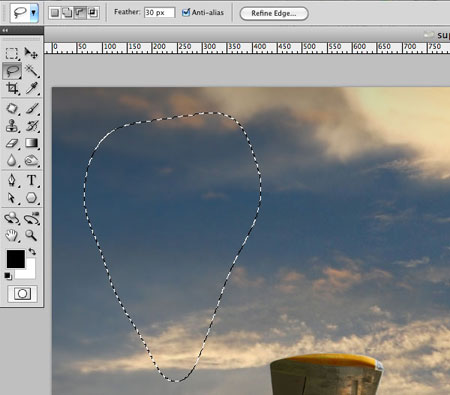
Task: Select the Move tool
Action: point(31,53)
